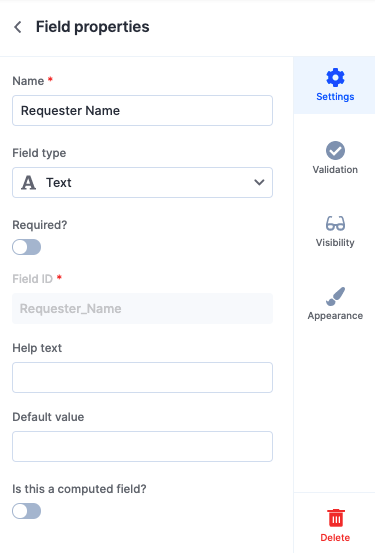Switch to the Appearance tab label
The image size is (375, 553).
(335, 316)
